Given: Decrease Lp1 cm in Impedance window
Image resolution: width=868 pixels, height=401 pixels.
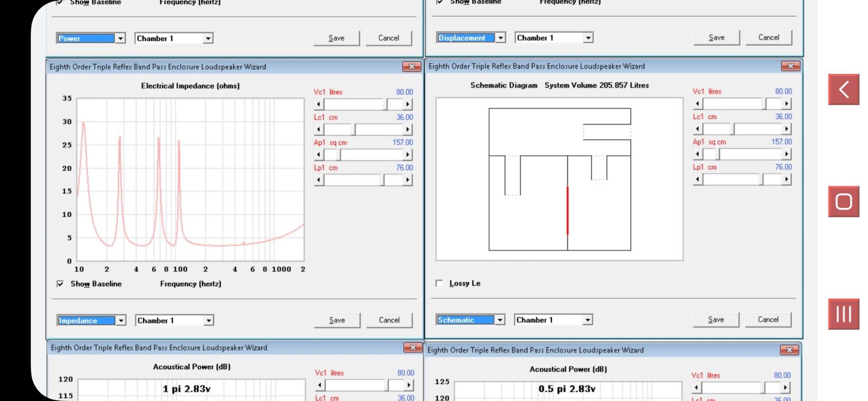Looking at the screenshot, I should (319, 180).
